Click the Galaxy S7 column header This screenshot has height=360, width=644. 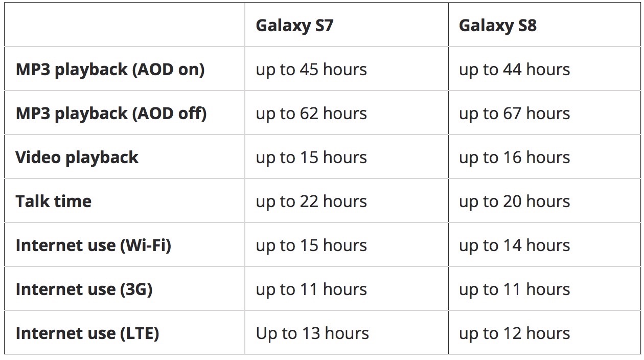[294, 26]
